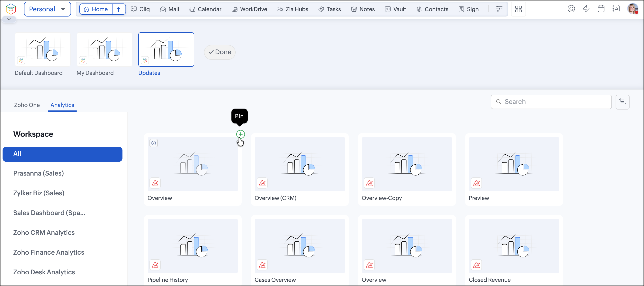
Task: Click the up arrow beside Home
Action: click(119, 9)
